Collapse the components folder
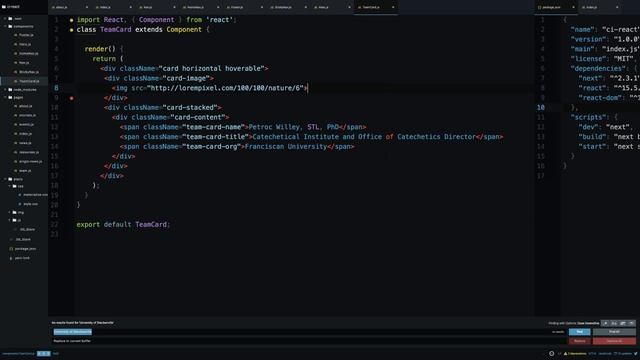The height and width of the screenshot is (360, 640). (x=5, y=26)
